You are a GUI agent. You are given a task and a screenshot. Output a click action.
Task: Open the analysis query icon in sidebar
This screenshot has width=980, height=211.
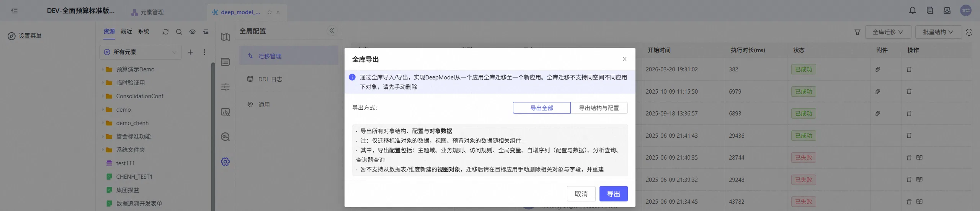(225, 112)
